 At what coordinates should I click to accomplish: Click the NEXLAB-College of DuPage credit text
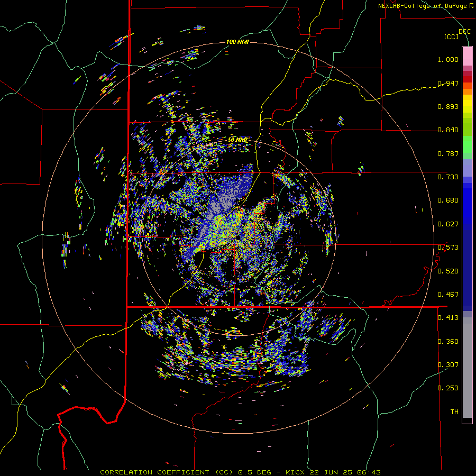click(425, 6)
